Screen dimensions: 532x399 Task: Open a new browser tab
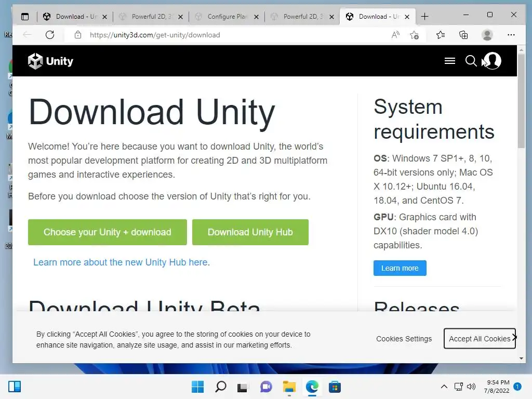coord(424,17)
